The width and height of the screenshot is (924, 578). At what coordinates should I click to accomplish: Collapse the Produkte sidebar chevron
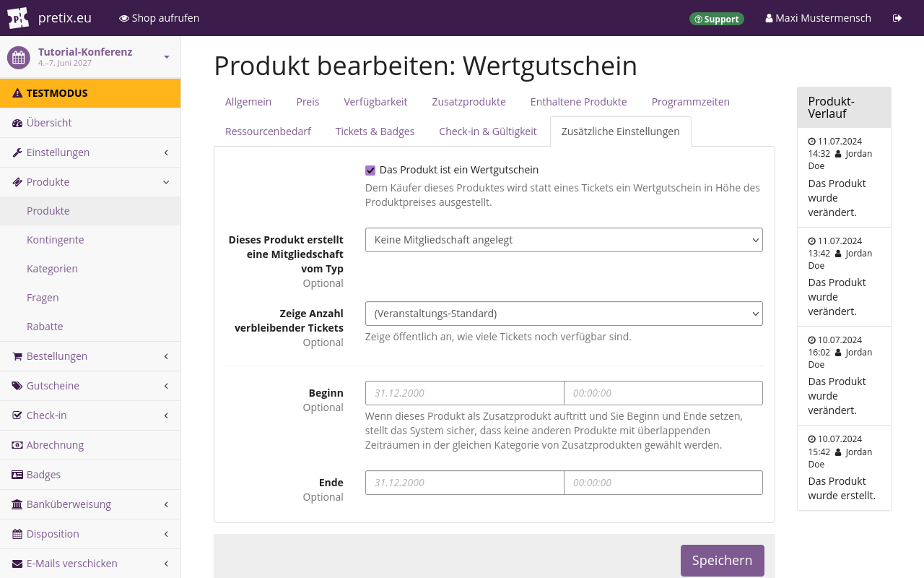(166, 182)
